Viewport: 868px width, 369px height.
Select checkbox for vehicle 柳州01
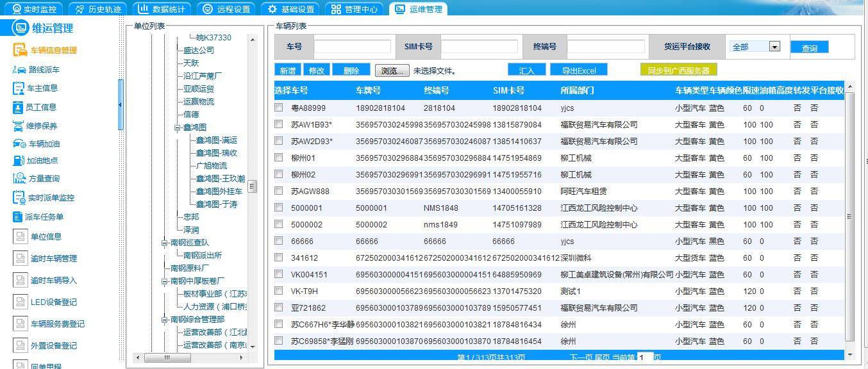point(279,158)
